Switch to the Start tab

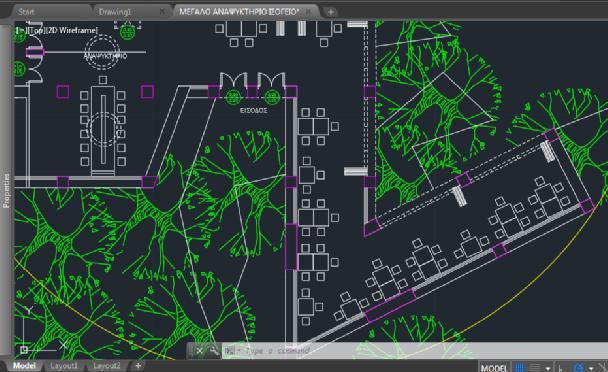point(26,12)
